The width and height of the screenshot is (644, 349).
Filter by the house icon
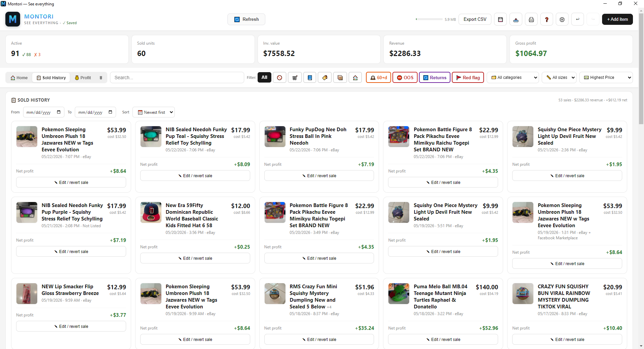pyautogui.click(x=355, y=78)
